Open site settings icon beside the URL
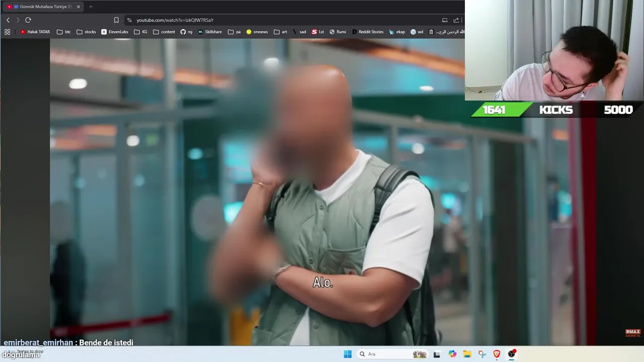This screenshot has width=644, height=362. tap(129, 20)
